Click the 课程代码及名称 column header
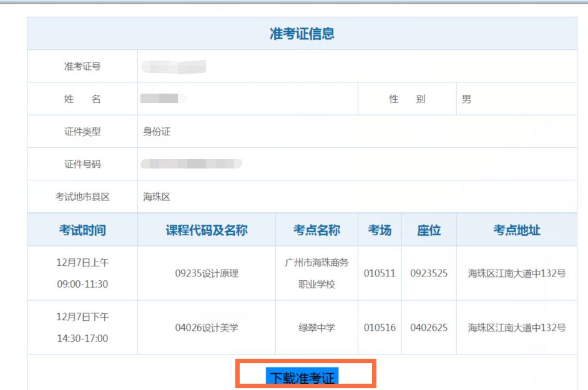588x390 pixels. (x=207, y=230)
